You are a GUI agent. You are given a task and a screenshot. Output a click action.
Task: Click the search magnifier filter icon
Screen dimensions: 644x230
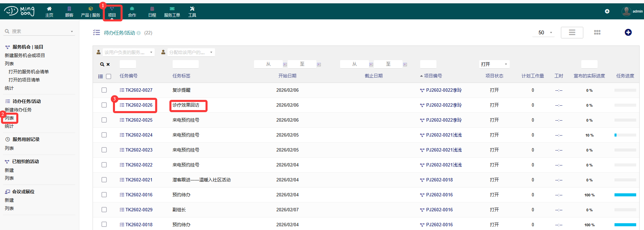[x=102, y=64]
